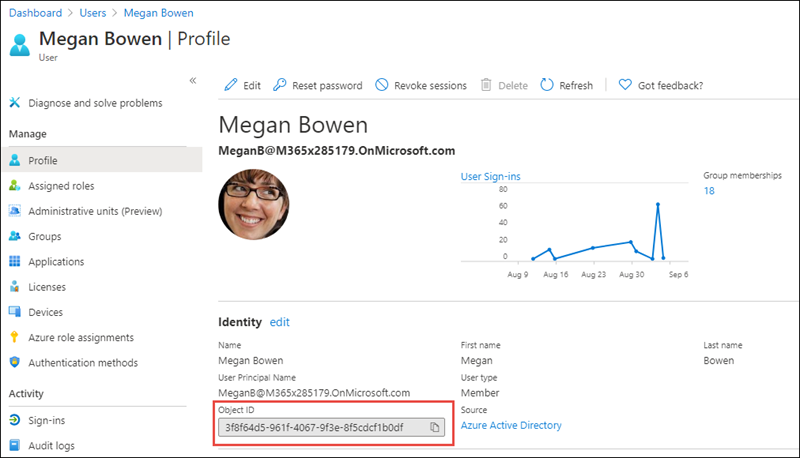Image resolution: width=800 pixels, height=458 pixels.
Task: Click the Licenses icon
Action: pyautogui.click(x=15, y=287)
